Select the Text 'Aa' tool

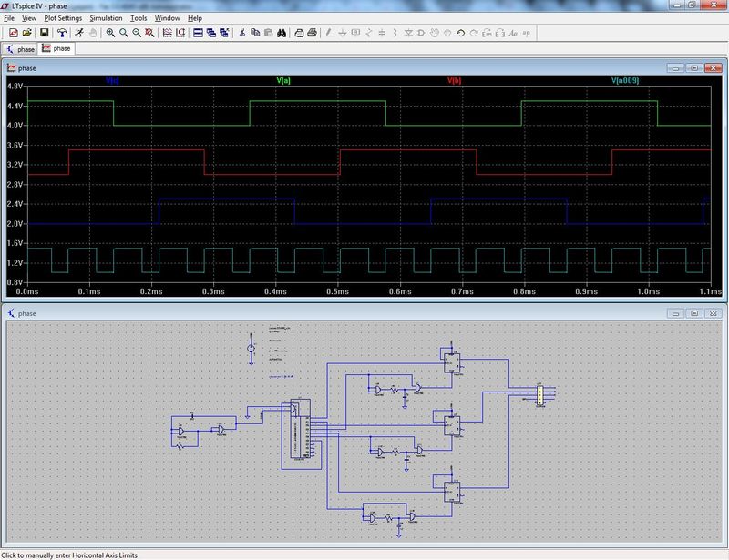[x=513, y=33]
